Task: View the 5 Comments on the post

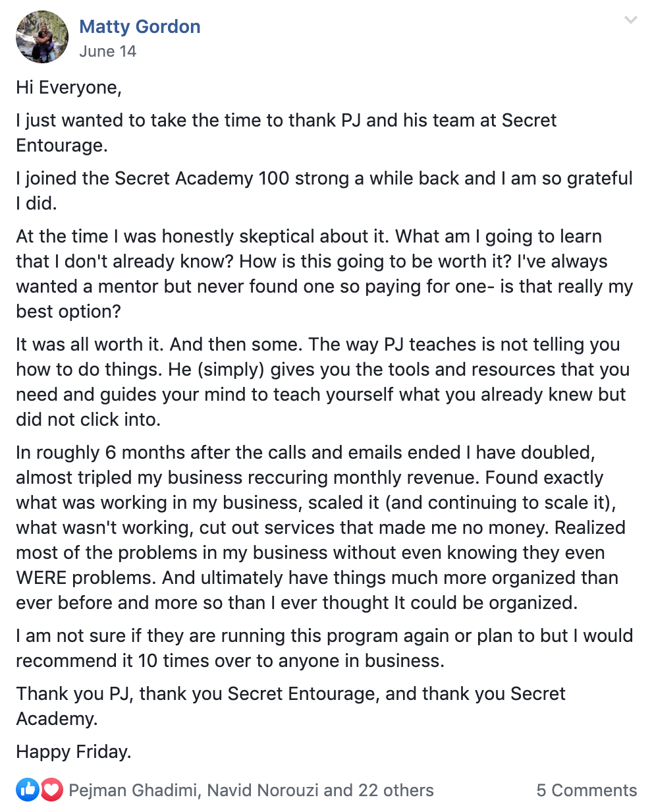Action: pos(587,790)
